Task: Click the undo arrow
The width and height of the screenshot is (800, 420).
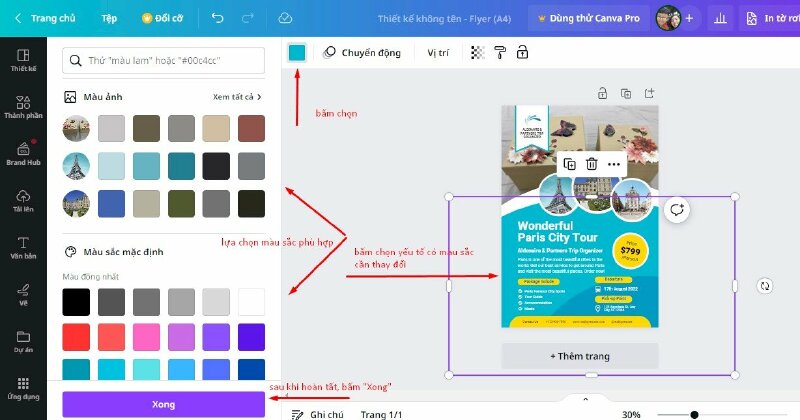Action: coord(218,18)
